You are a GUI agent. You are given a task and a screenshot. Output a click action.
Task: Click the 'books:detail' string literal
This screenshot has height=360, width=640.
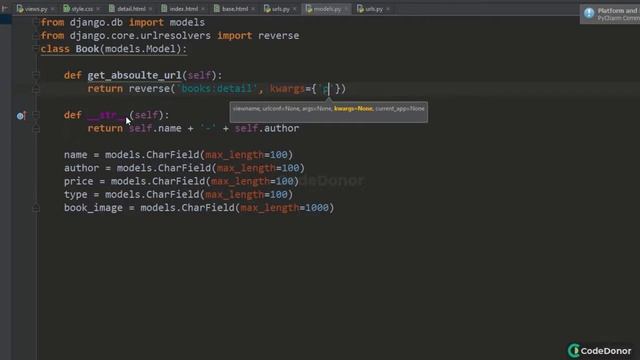[x=217, y=89]
